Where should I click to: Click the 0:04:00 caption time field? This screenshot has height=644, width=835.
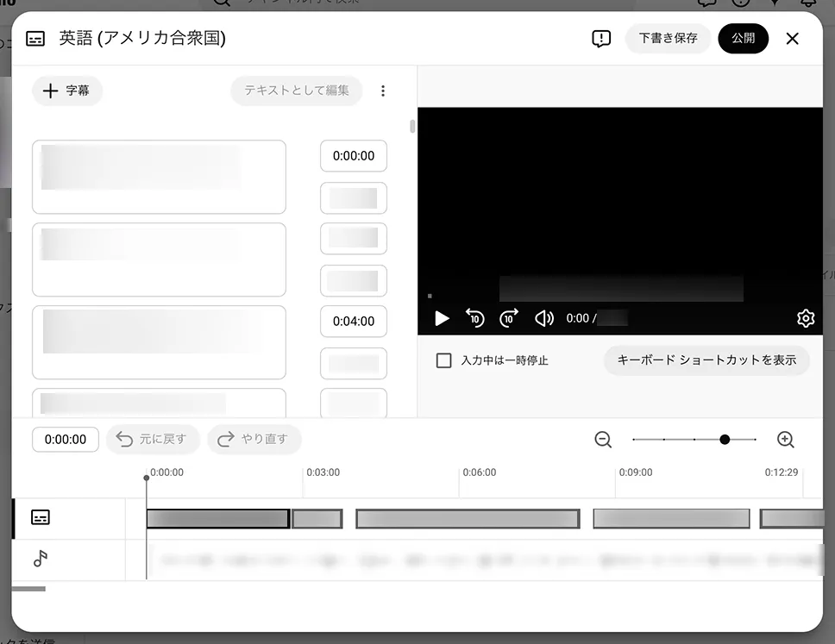354,322
